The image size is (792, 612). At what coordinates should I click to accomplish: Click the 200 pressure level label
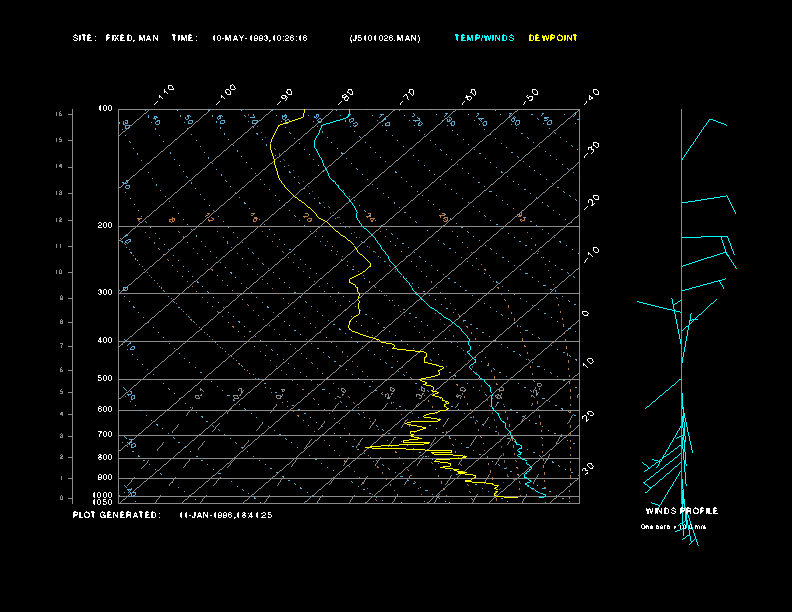tap(104, 226)
